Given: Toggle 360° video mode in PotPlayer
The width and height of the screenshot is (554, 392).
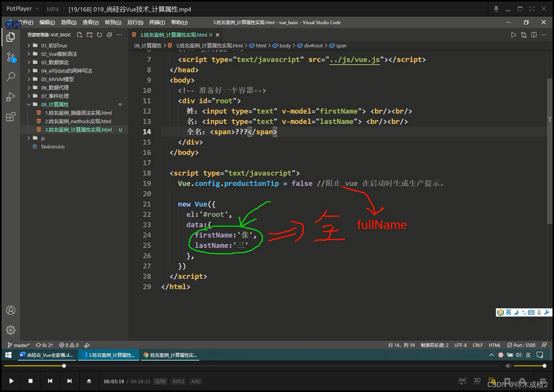Looking at the screenshot, I should tap(463, 381).
